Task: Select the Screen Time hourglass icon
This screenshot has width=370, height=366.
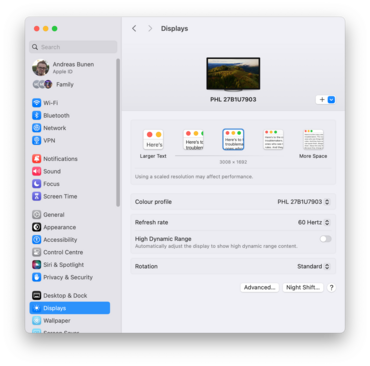Action: click(36, 196)
